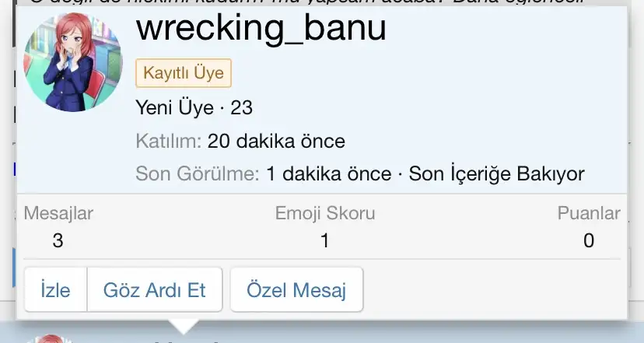
Task: Open the Emoji Skoru value 1
Action: coord(325,240)
